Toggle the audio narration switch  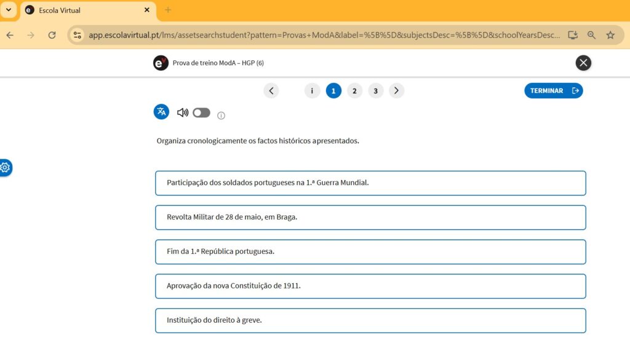pyautogui.click(x=201, y=113)
